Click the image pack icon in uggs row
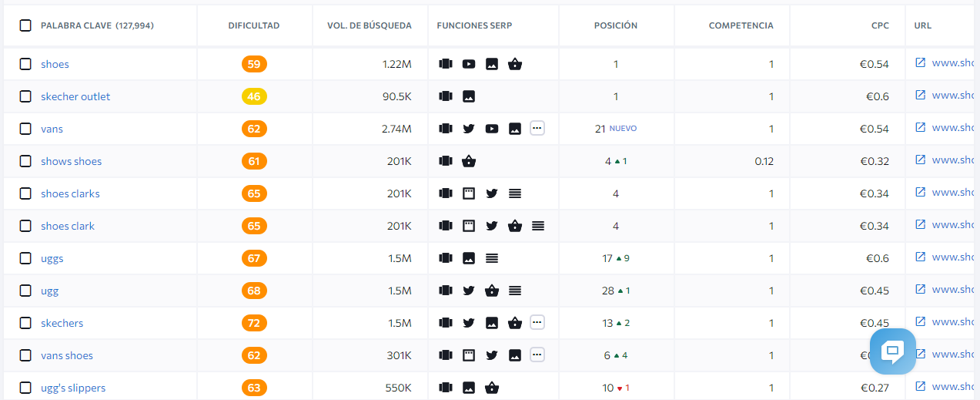This screenshot has height=400, width=980. 469,258
